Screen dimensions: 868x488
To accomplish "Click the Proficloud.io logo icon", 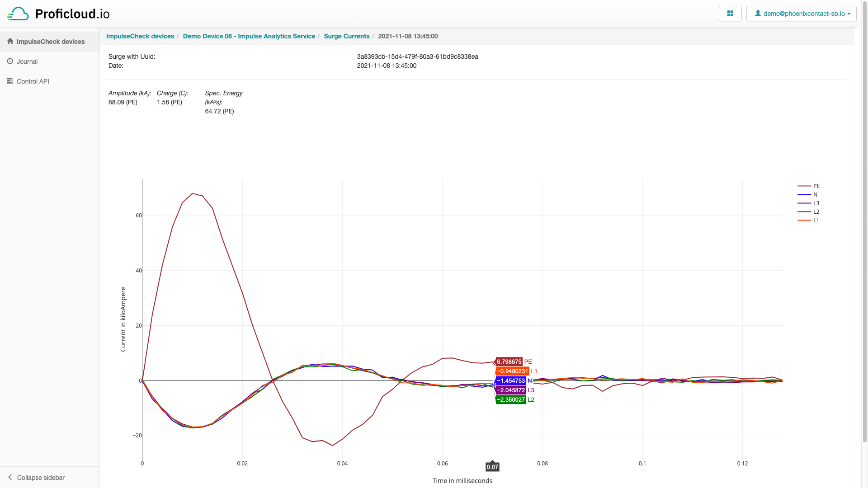I will (18, 13).
